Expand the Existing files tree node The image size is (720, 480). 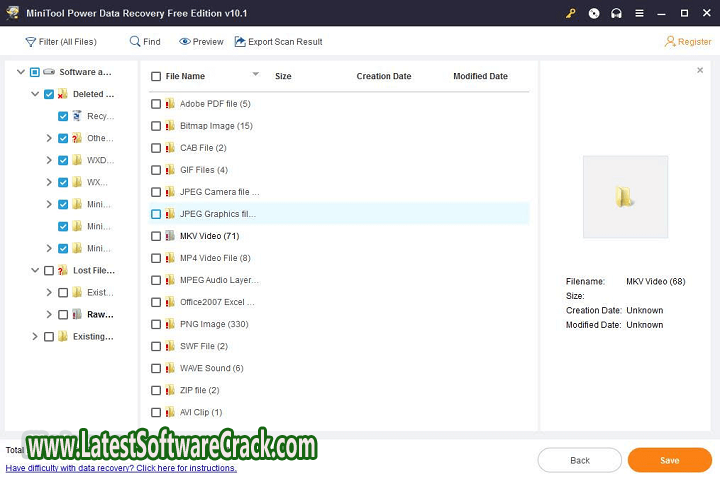tap(34, 336)
